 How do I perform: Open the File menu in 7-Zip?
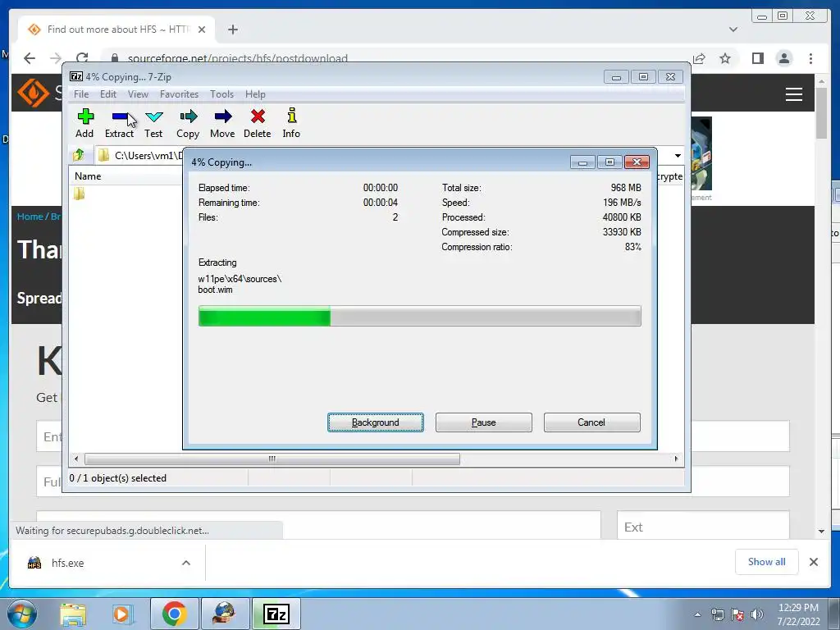(81, 94)
